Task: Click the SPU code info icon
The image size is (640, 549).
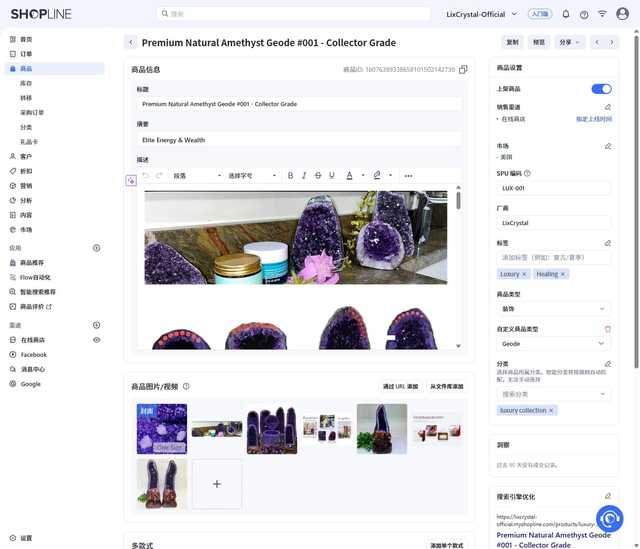Action: [527, 173]
